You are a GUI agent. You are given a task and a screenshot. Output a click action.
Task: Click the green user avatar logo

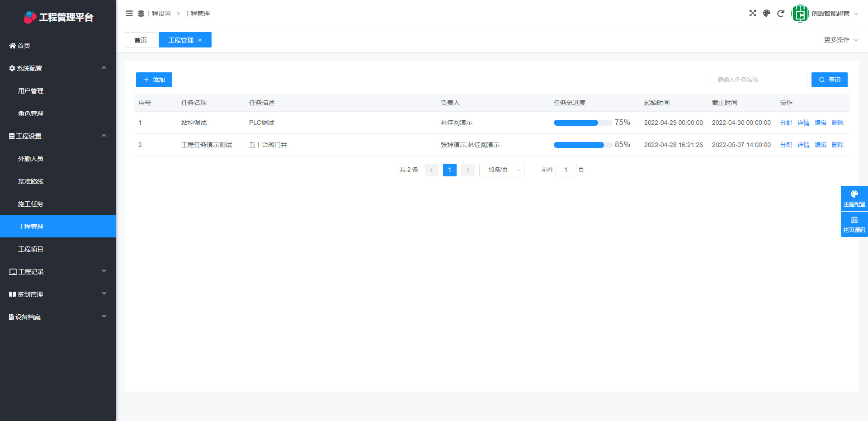pyautogui.click(x=800, y=14)
